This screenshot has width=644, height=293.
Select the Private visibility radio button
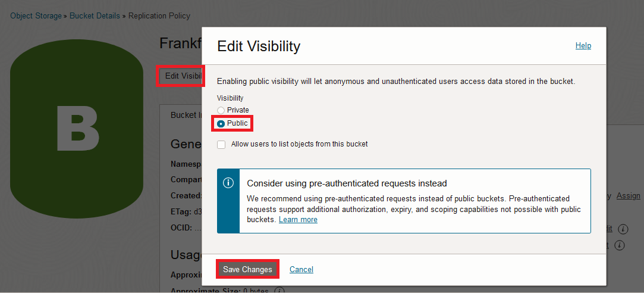pos(221,110)
